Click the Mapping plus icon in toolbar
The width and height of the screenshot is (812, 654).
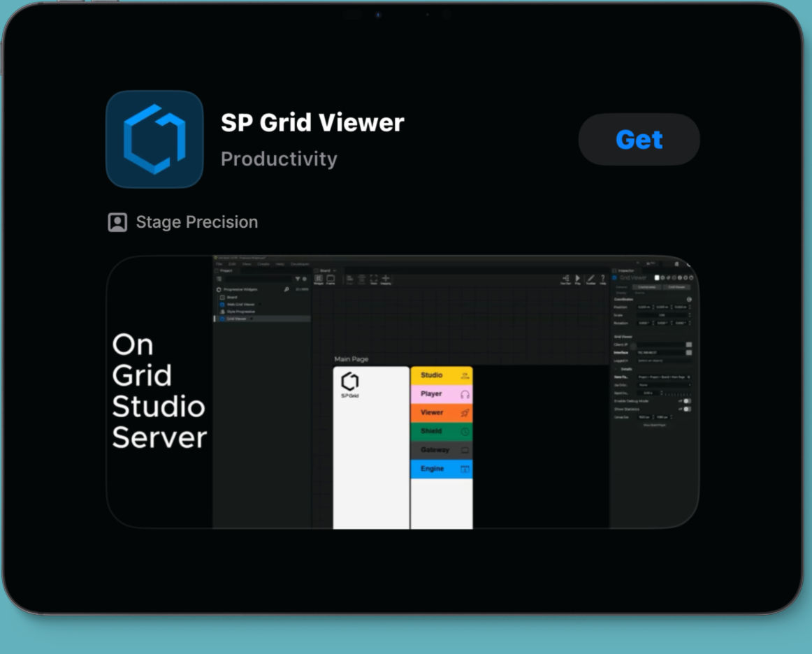pos(386,279)
